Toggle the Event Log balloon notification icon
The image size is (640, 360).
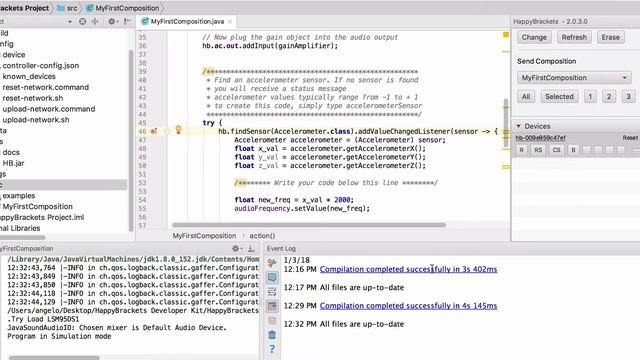tap(272, 278)
